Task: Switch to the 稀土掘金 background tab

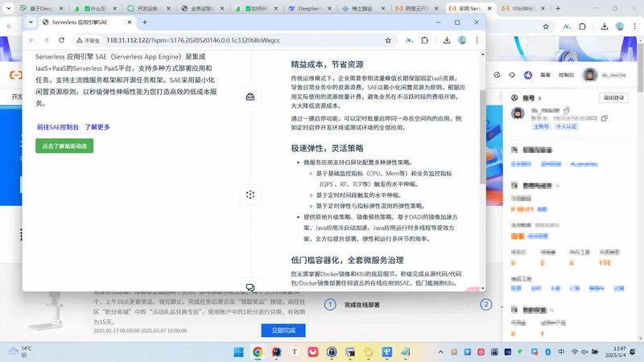Action: pyautogui.click(x=361, y=8)
